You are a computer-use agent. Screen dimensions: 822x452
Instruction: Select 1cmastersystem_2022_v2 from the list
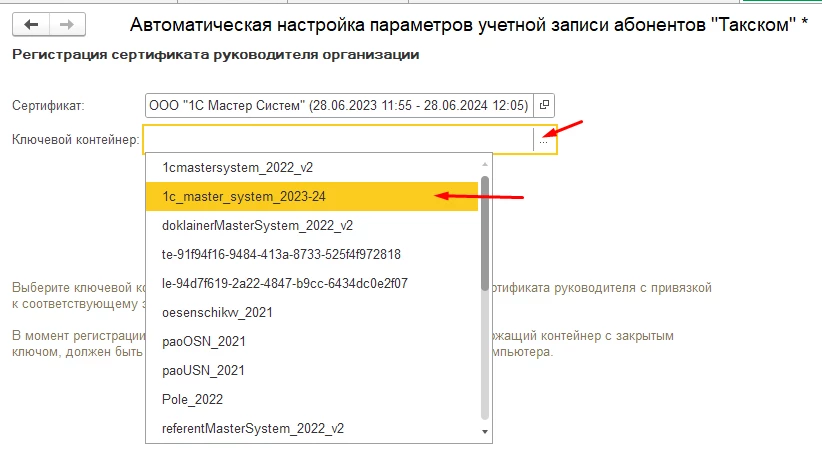(x=312, y=167)
